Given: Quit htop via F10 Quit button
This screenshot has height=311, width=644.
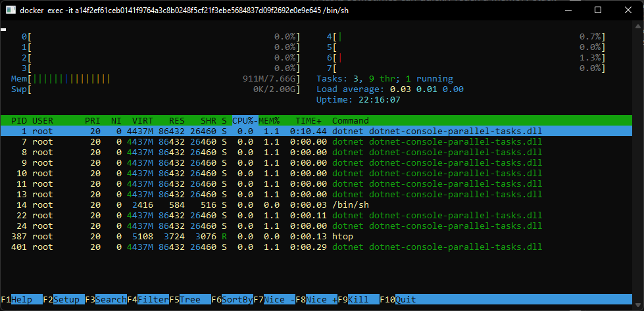Looking at the screenshot, I should coord(398,300).
